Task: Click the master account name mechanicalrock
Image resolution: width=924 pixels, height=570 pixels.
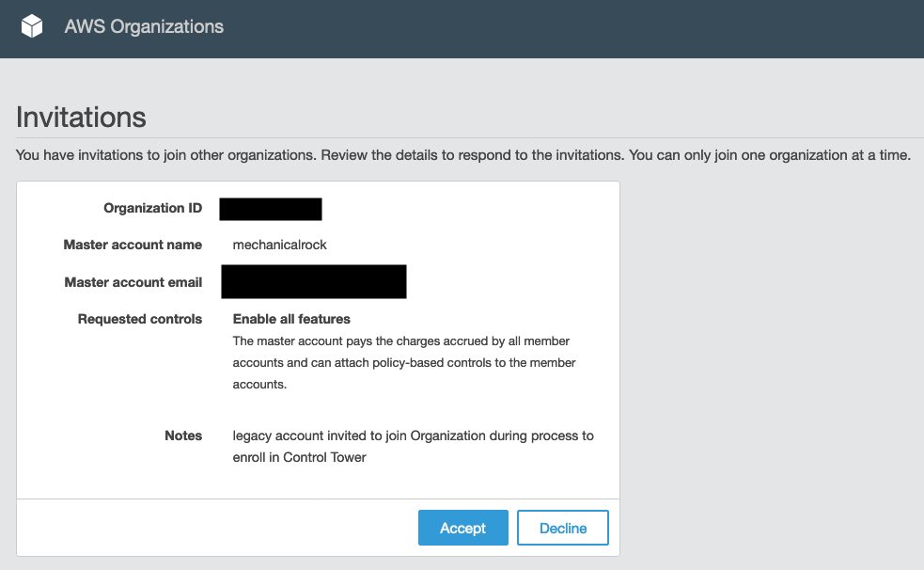Action: pyautogui.click(x=279, y=245)
